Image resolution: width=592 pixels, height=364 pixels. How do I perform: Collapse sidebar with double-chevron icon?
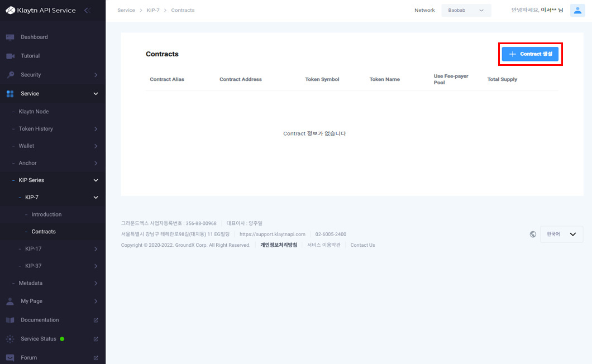87,10
